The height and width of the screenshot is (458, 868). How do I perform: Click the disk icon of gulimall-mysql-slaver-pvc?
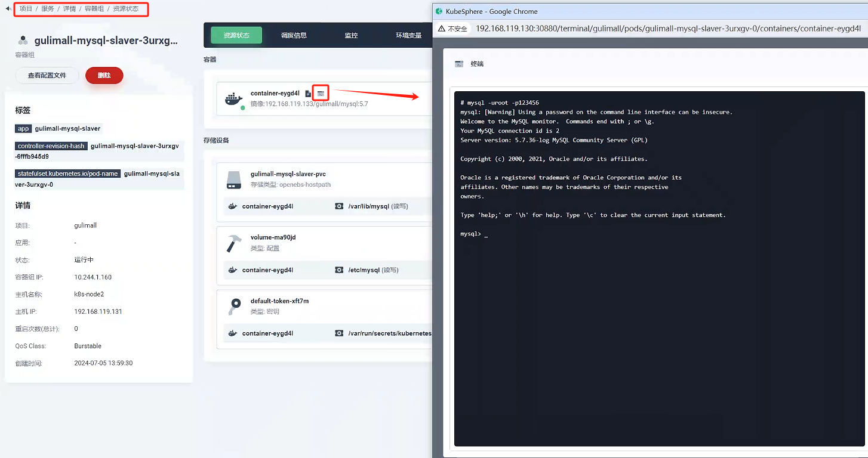[x=234, y=180]
